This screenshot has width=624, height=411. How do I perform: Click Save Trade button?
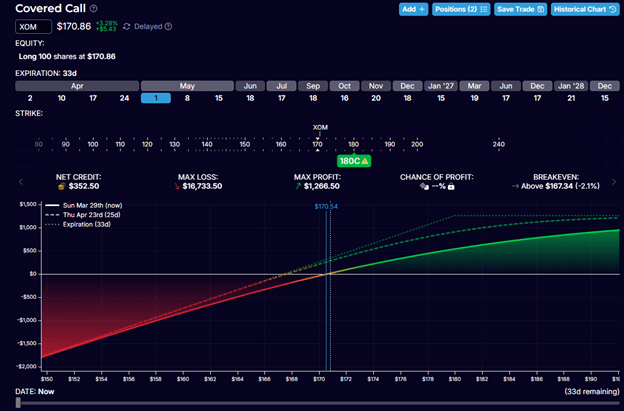(x=521, y=9)
